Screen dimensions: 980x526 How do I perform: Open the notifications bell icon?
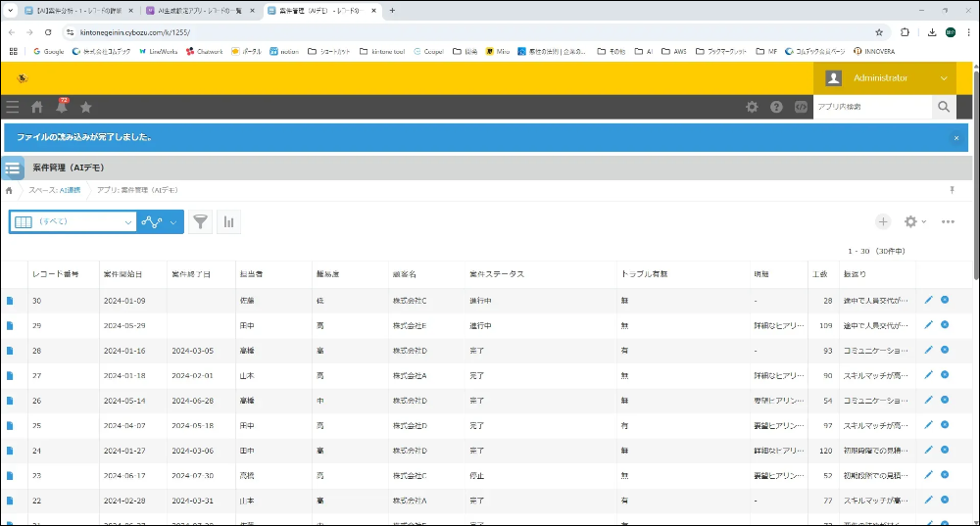pos(61,107)
